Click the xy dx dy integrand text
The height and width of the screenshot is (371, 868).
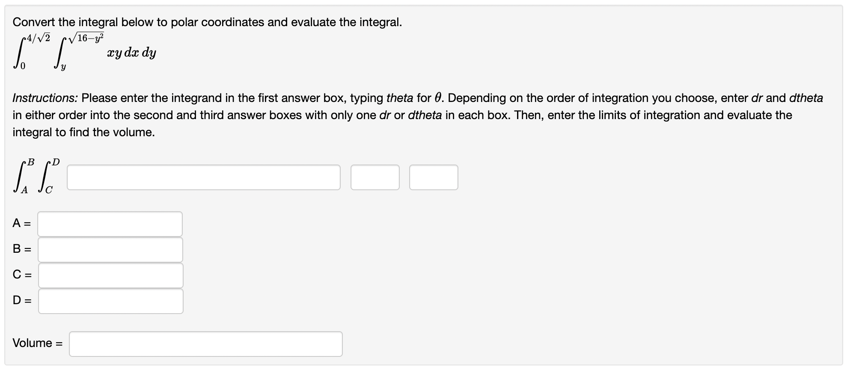131,53
